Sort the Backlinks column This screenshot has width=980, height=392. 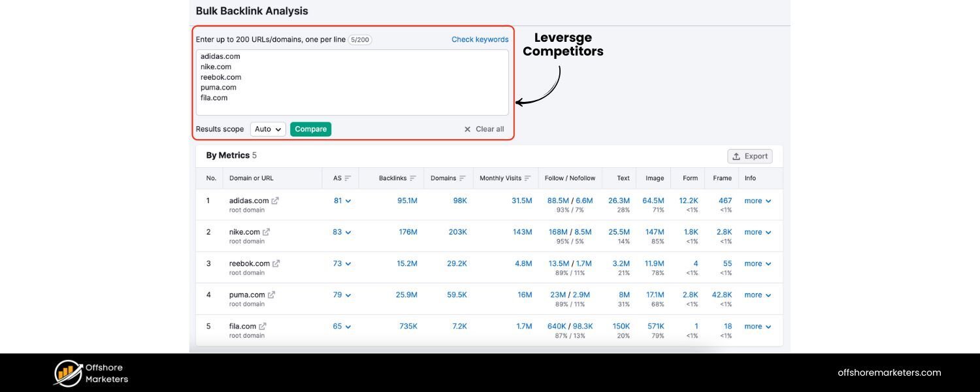(x=414, y=178)
